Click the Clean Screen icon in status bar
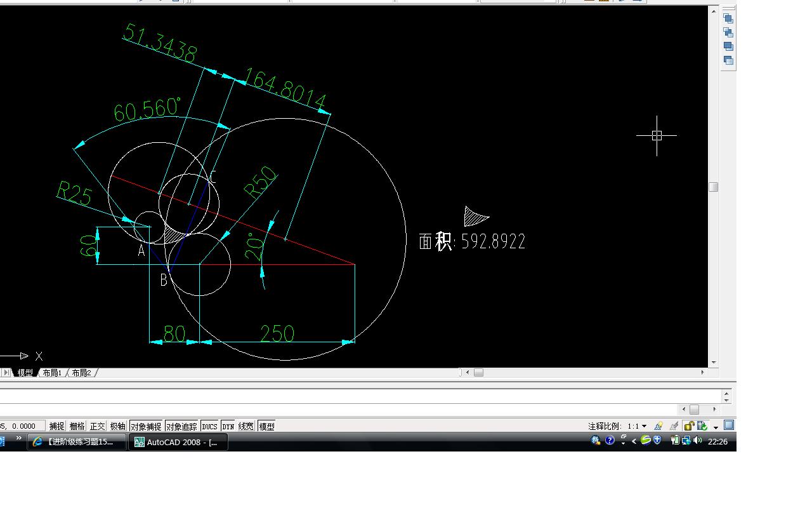This screenshot has width=812, height=508. tap(729, 425)
